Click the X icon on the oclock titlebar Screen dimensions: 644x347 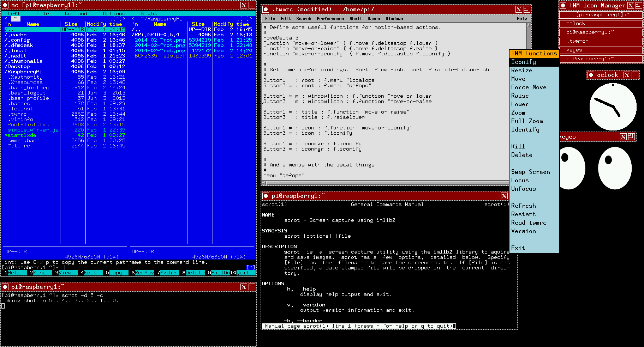[x=627, y=75]
